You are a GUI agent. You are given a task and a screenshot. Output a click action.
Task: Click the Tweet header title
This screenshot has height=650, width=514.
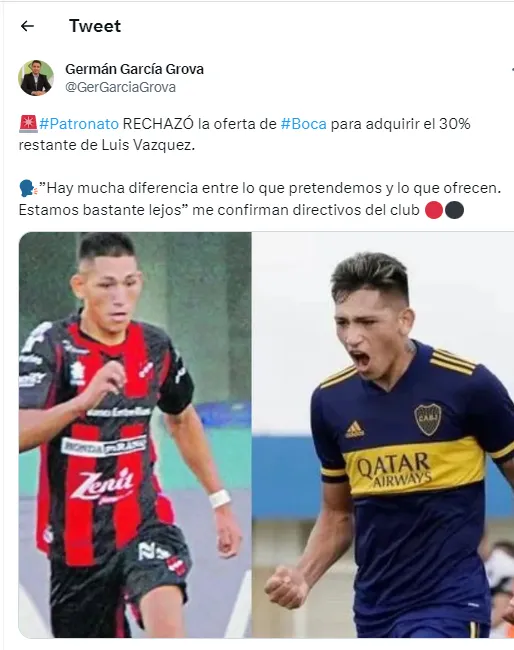coord(95,26)
